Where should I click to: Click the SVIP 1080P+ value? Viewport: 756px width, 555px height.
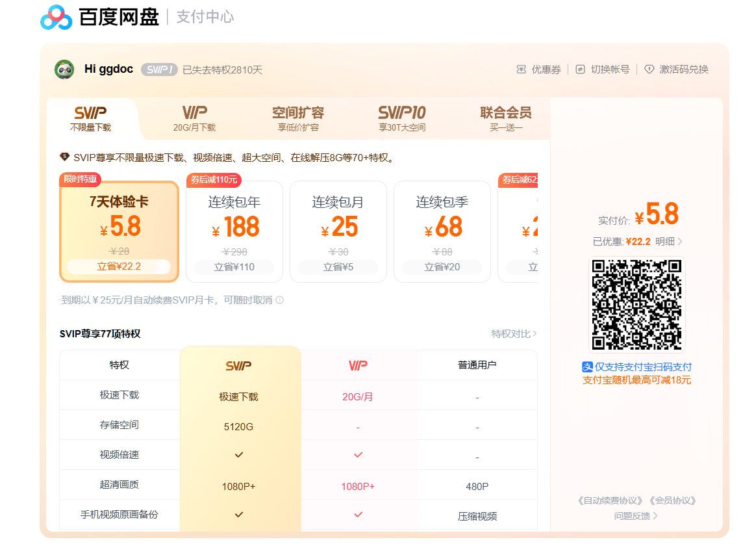tap(238, 487)
